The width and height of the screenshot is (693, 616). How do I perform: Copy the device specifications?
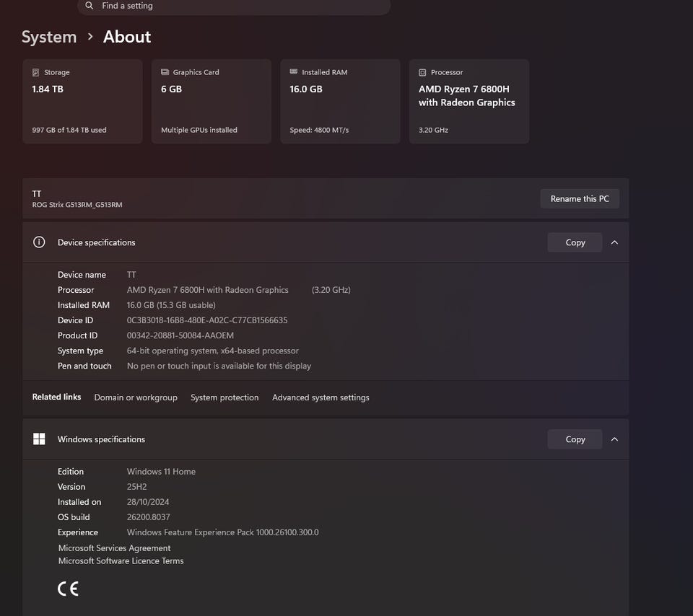[x=575, y=242]
